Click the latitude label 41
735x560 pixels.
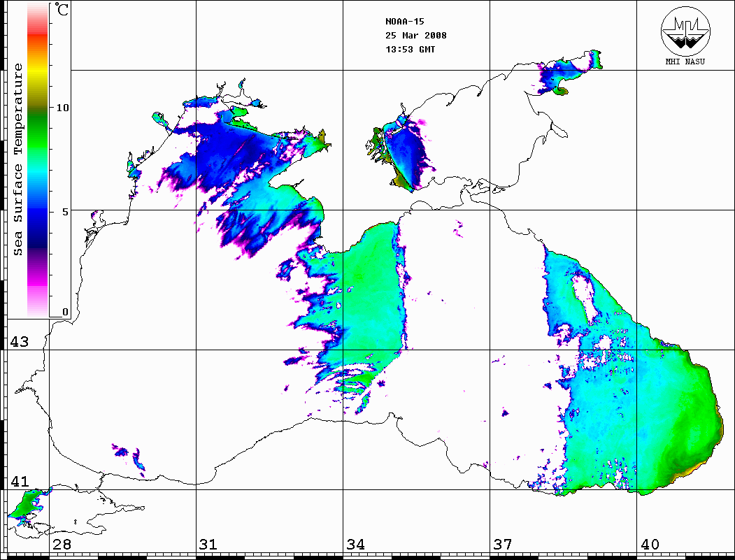coord(20,482)
